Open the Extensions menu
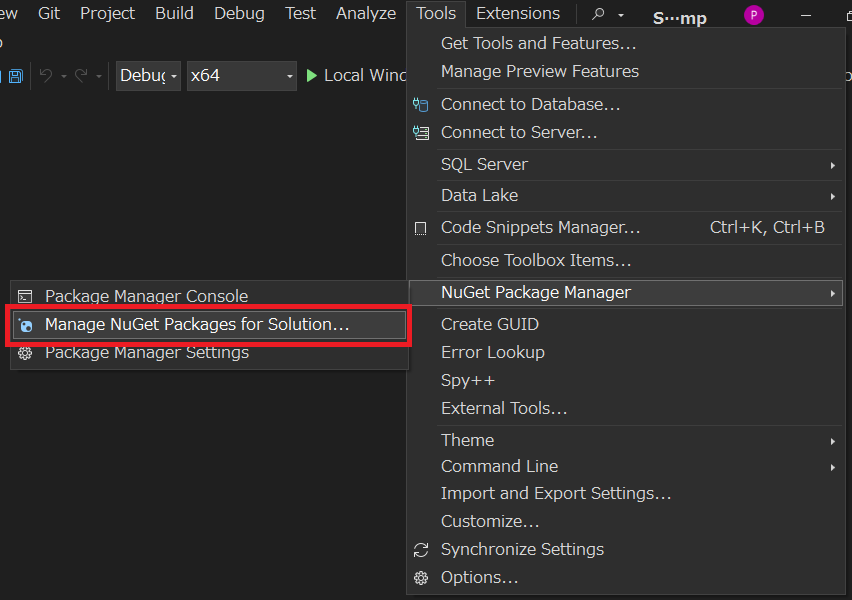852x600 pixels. [x=518, y=14]
